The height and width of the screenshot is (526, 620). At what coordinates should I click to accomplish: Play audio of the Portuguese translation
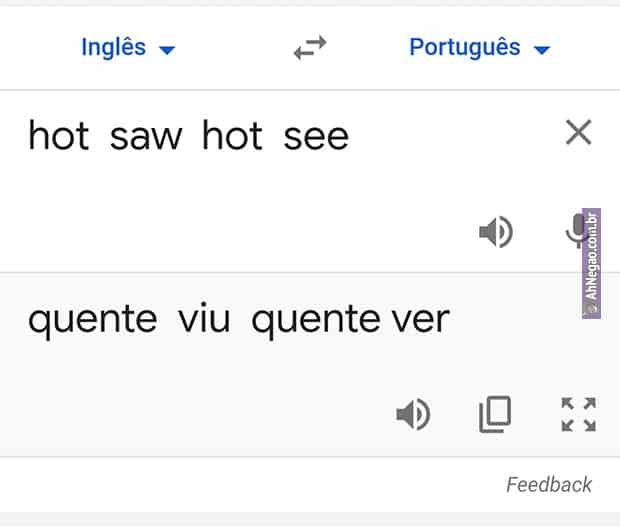point(413,413)
